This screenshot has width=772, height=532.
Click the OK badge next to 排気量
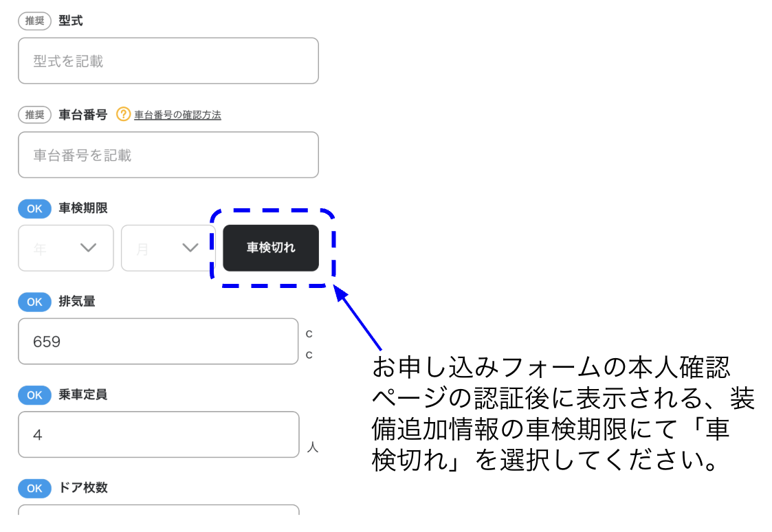click(x=34, y=302)
